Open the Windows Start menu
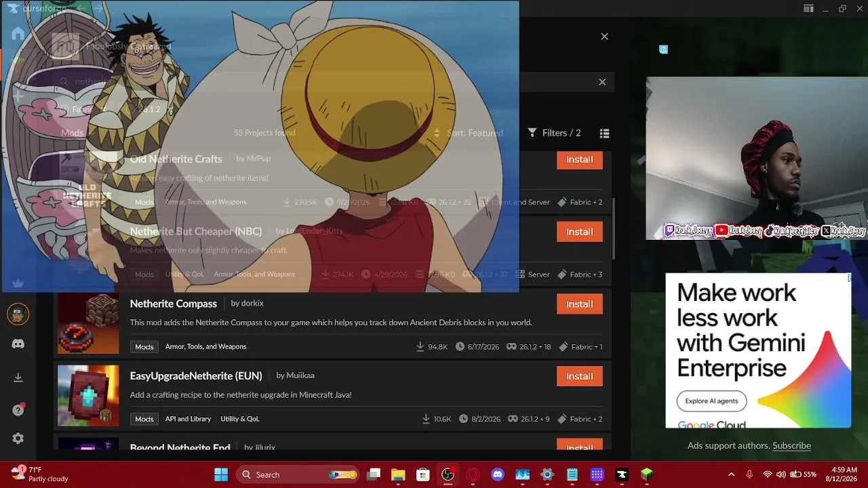Viewport: 868px width, 488px height. coord(221,474)
